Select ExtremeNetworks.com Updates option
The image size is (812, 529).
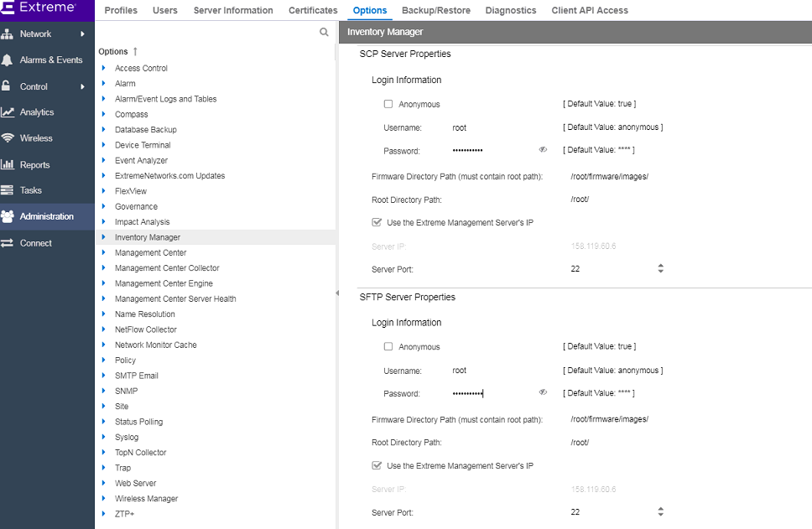169,175
